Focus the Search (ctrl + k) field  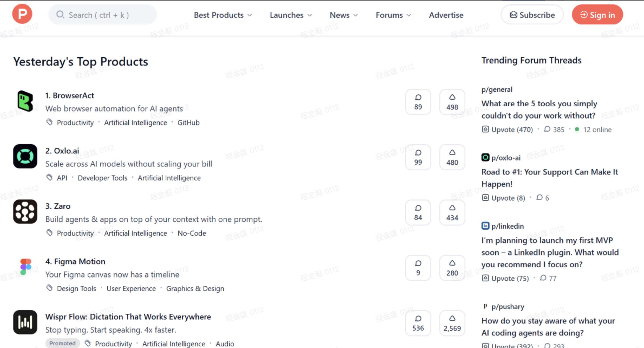103,15
